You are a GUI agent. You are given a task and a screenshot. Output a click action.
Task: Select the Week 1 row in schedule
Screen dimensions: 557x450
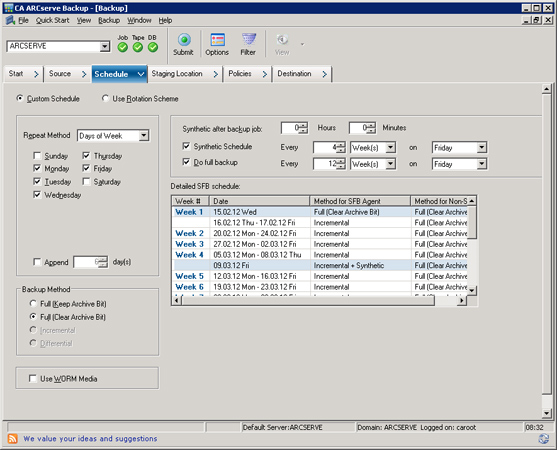[x=320, y=212]
